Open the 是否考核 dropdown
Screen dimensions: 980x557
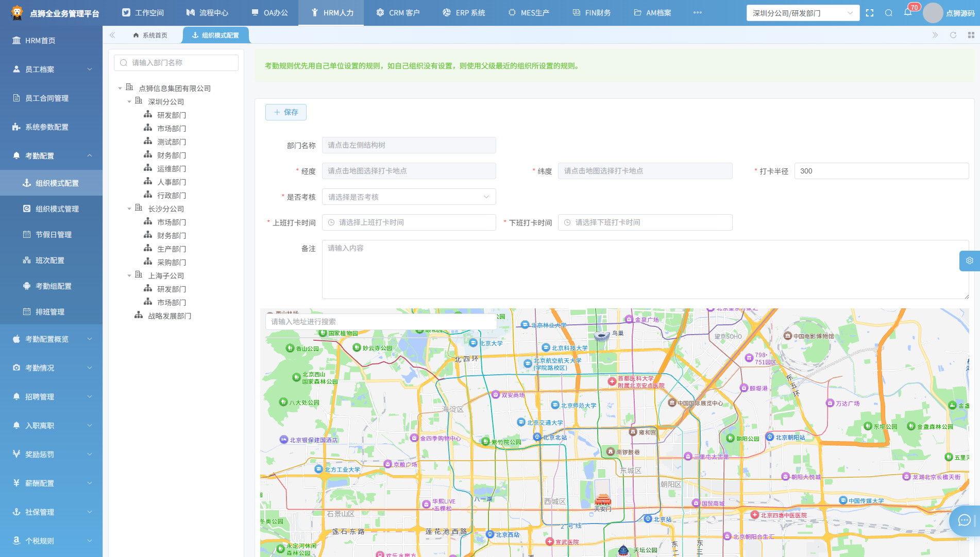click(x=409, y=197)
